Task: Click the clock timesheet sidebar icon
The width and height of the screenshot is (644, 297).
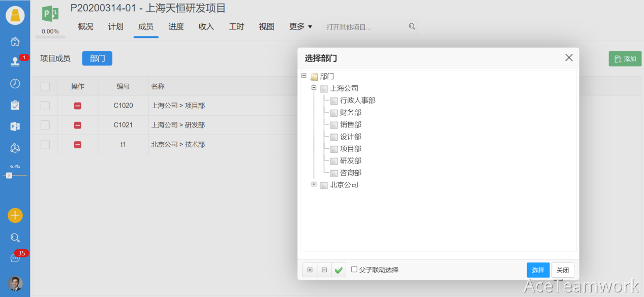Action: tap(15, 84)
